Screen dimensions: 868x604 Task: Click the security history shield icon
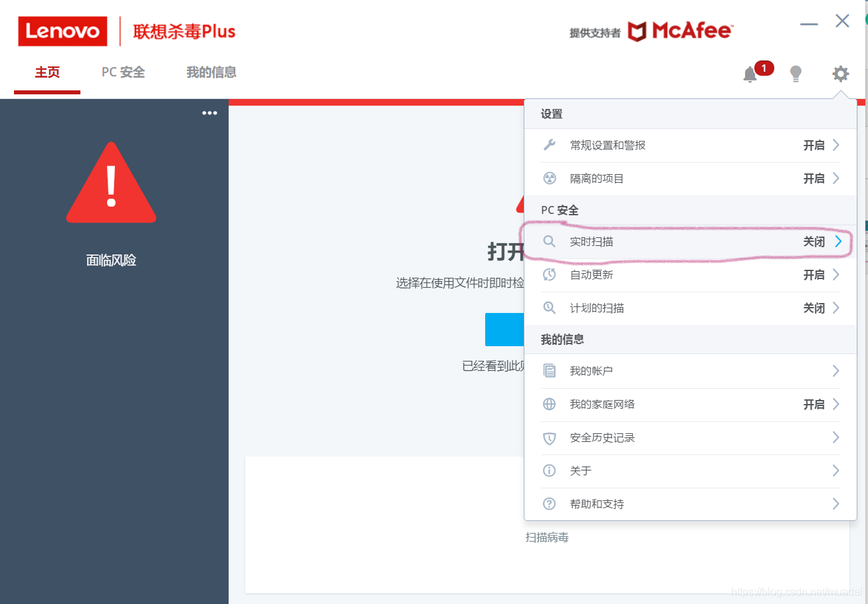pyautogui.click(x=549, y=438)
